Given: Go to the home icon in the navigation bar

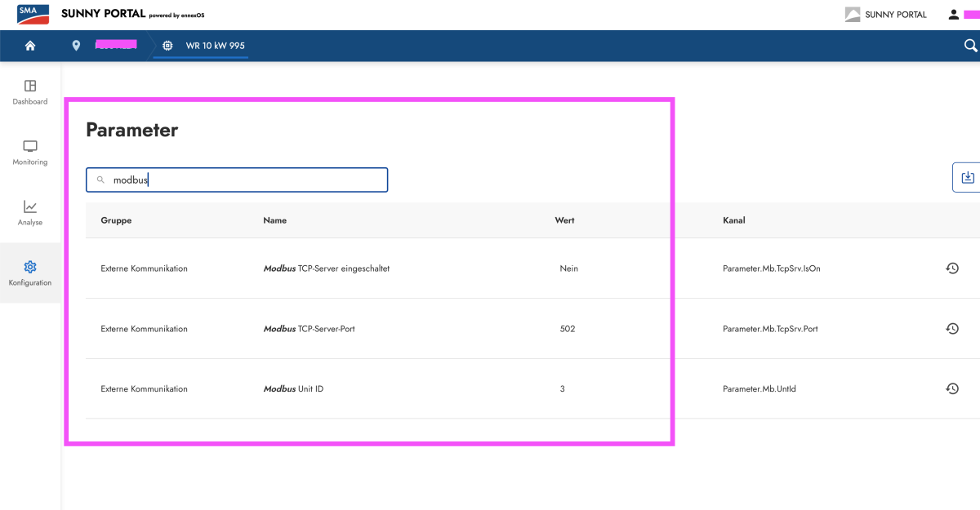Looking at the screenshot, I should tap(30, 46).
